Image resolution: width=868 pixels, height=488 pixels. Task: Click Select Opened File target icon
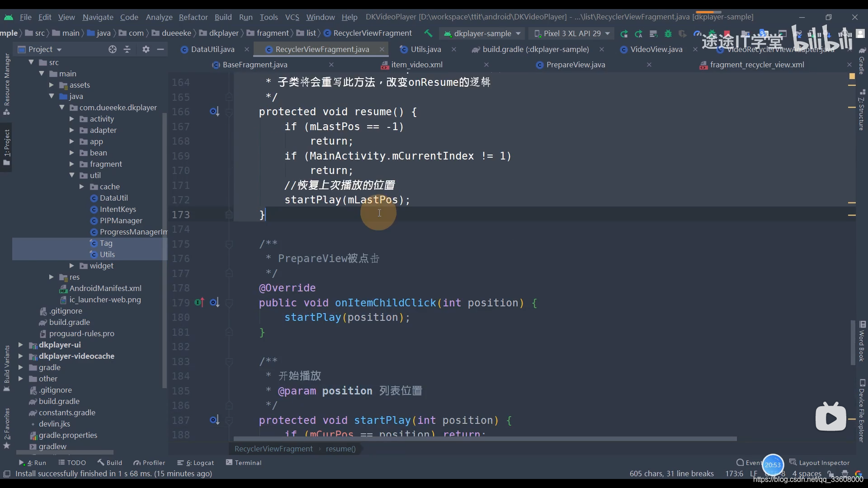pos(113,49)
